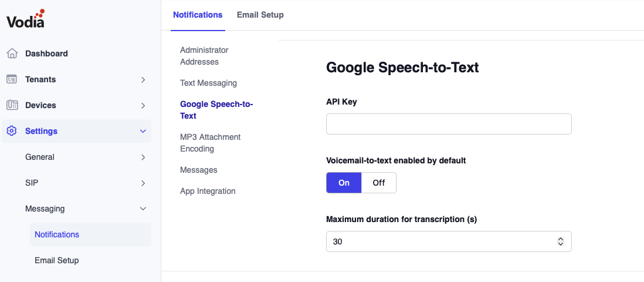
Task: Expand the Devices menu chevron
Action: [143, 105]
